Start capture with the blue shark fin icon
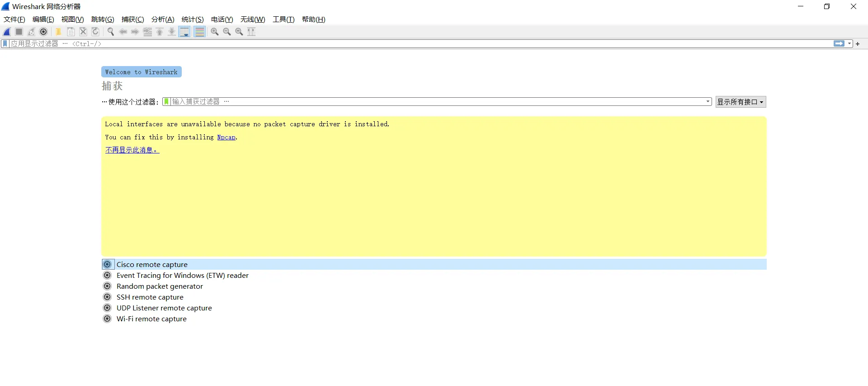 pos(7,32)
